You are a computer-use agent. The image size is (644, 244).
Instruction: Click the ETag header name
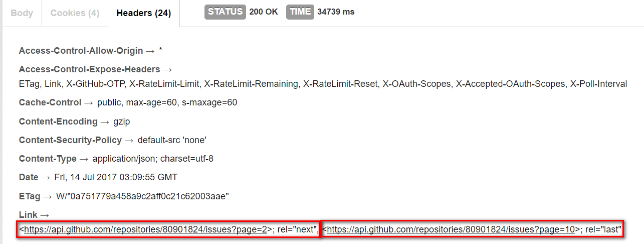point(30,196)
